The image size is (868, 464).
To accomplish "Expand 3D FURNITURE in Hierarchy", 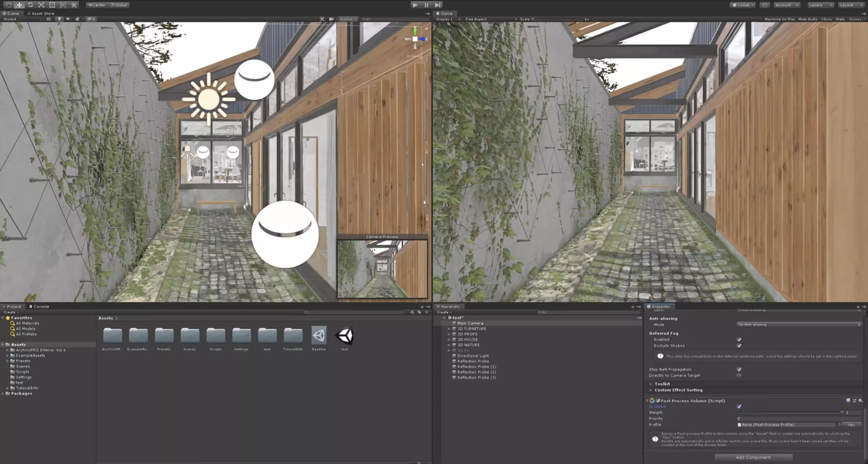I will tap(449, 329).
